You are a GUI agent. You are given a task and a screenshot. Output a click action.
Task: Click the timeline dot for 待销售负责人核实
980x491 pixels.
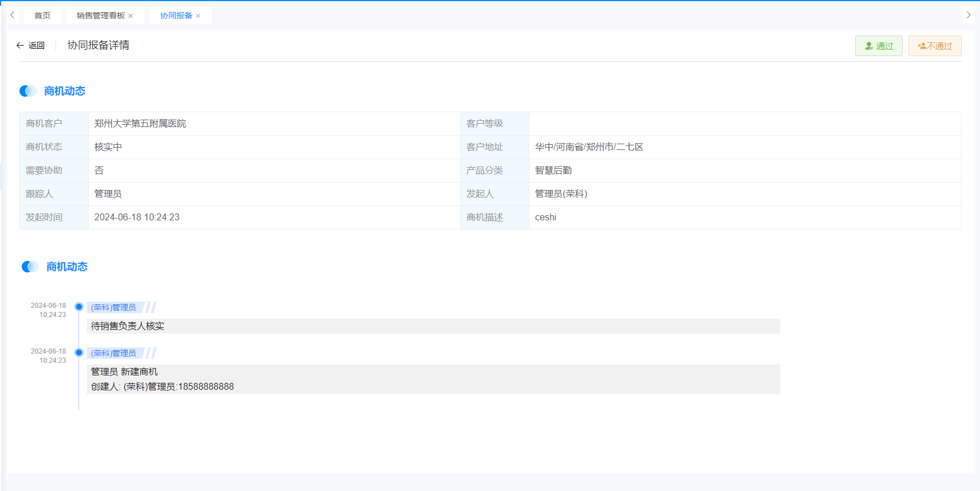click(79, 307)
